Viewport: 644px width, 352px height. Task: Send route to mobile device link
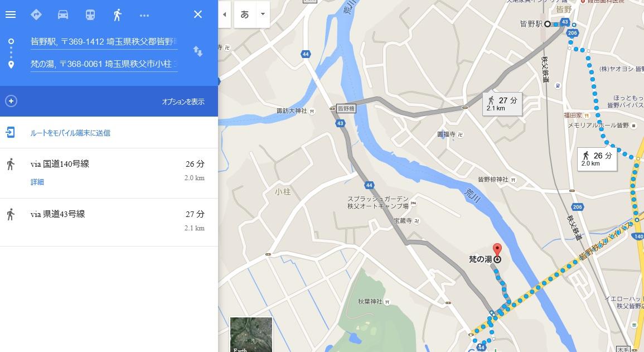pyautogui.click(x=70, y=133)
